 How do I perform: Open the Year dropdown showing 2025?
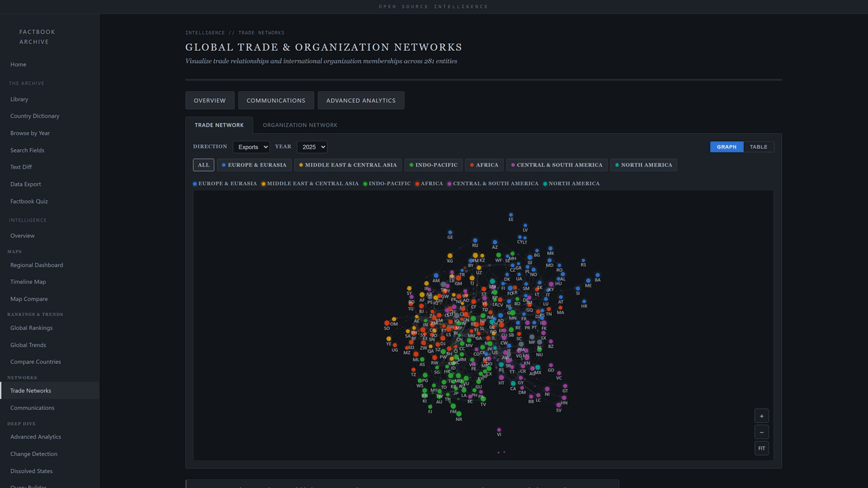point(312,146)
